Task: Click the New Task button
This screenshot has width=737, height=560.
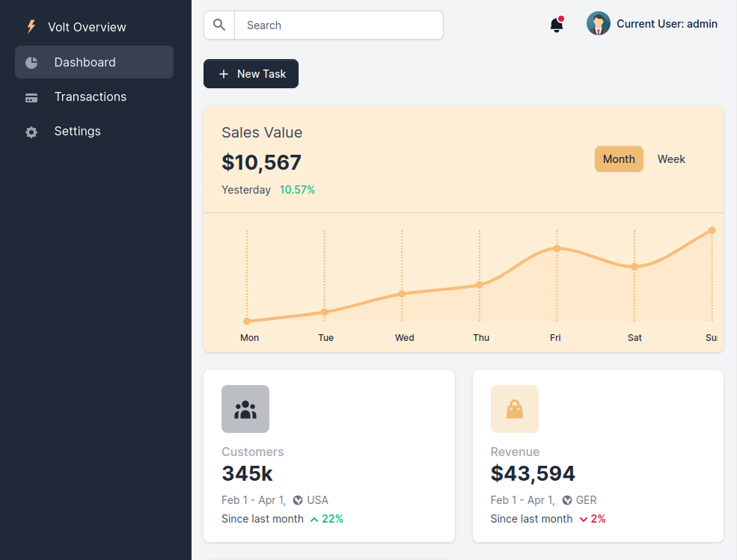Action: click(x=251, y=74)
